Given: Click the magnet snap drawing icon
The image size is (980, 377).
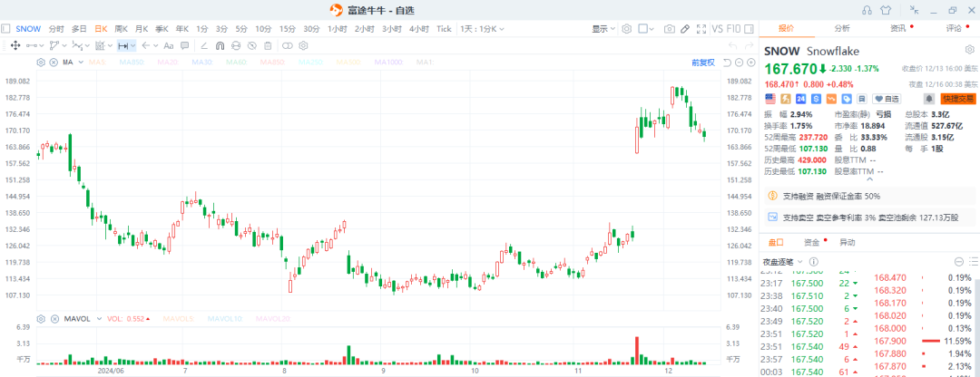Looking at the screenshot, I should 218,45.
